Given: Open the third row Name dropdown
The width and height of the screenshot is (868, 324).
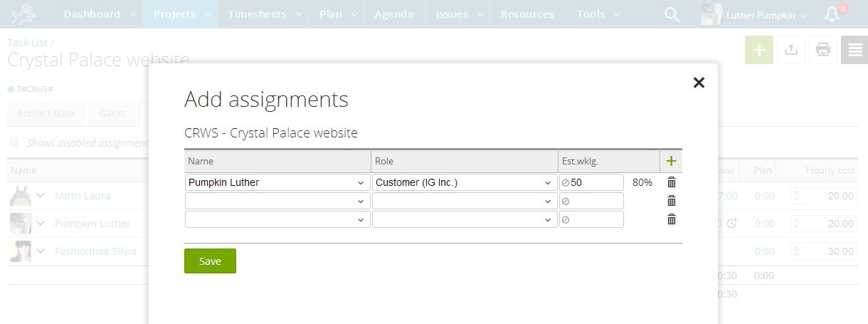Looking at the screenshot, I should coord(277,219).
